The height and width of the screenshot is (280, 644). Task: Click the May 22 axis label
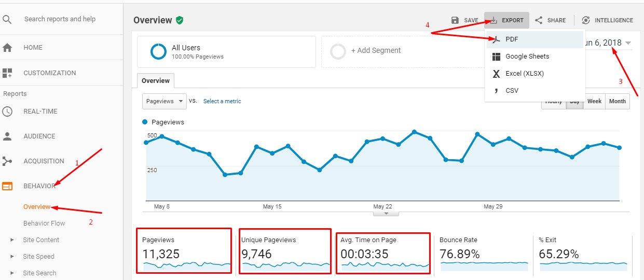point(382,206)
